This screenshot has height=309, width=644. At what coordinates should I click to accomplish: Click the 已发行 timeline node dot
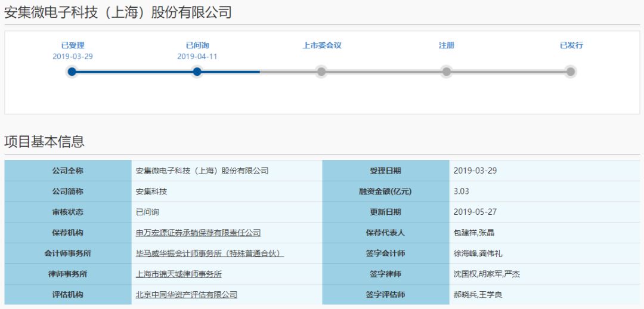pyautogui.click(x=571, y=72)
